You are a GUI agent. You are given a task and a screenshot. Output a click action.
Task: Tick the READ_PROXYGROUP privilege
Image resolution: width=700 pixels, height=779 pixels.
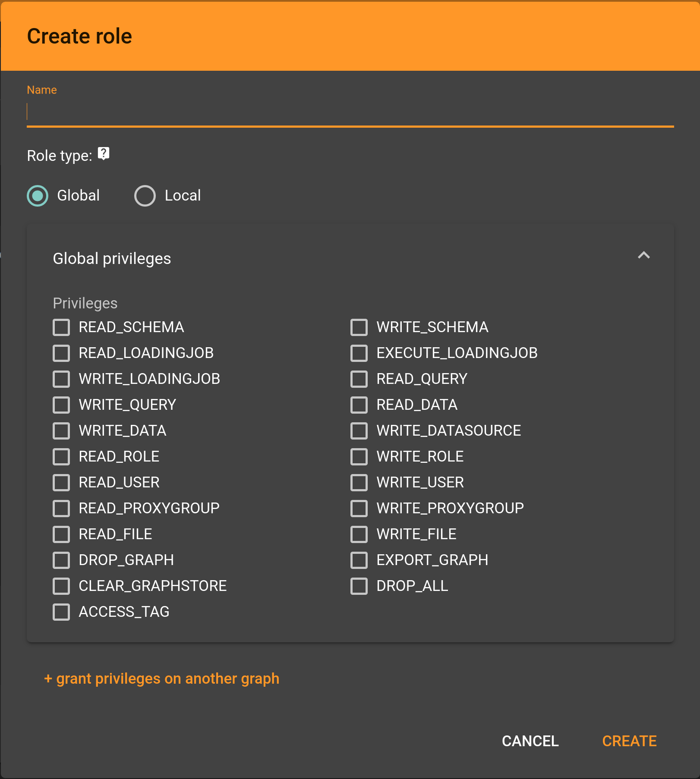[61, 509]
